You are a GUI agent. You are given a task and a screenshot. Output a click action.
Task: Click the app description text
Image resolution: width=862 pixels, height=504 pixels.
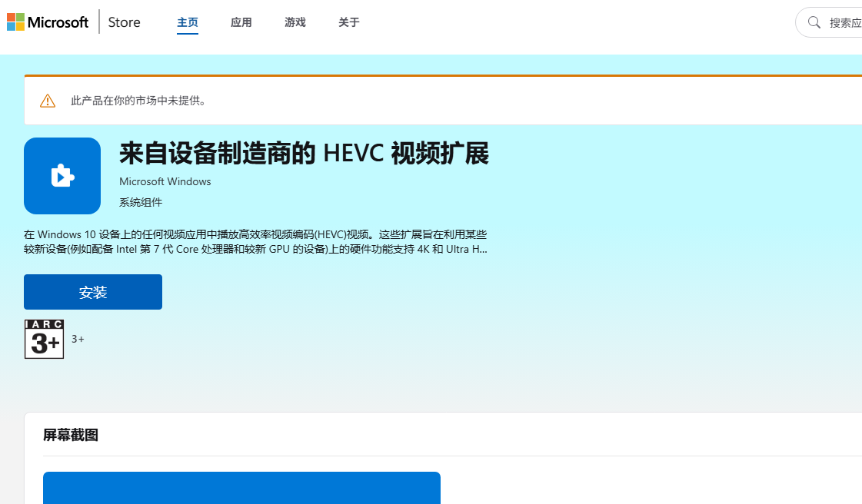255,241
